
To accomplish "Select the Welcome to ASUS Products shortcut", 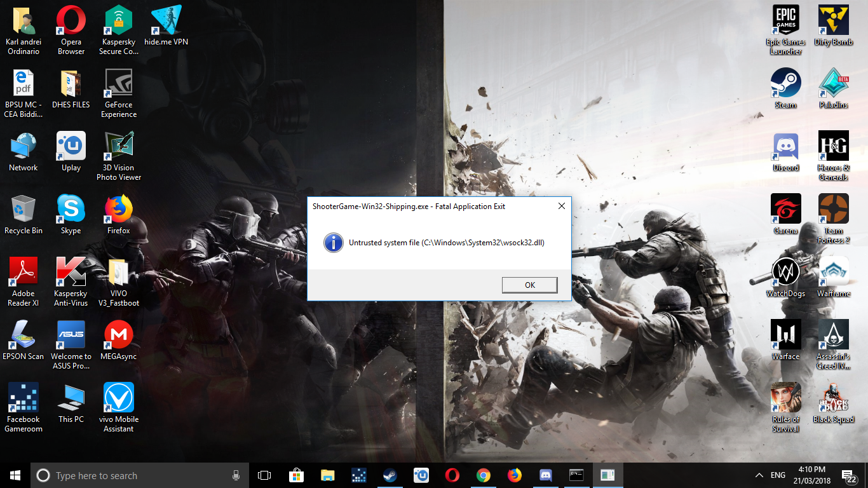I will coord(71,345).
